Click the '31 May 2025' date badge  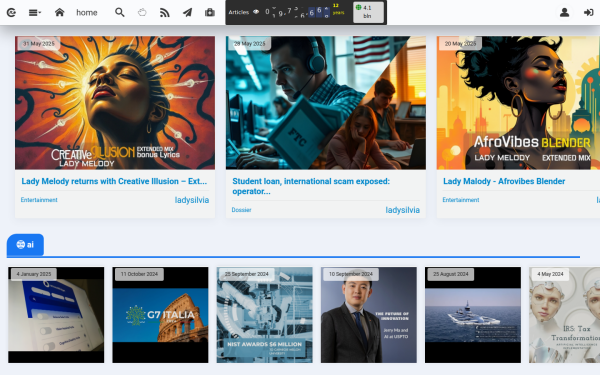click(39, 44)
